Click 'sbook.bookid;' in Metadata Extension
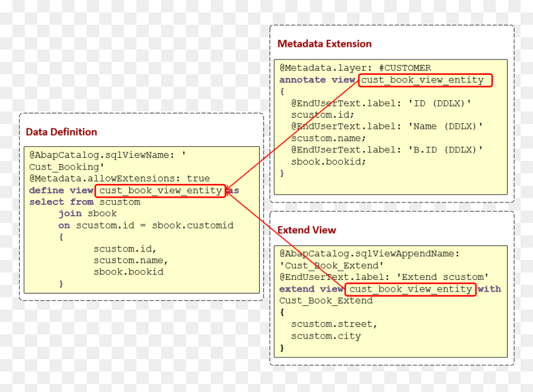533x392 pixels. tap(328, 162)
